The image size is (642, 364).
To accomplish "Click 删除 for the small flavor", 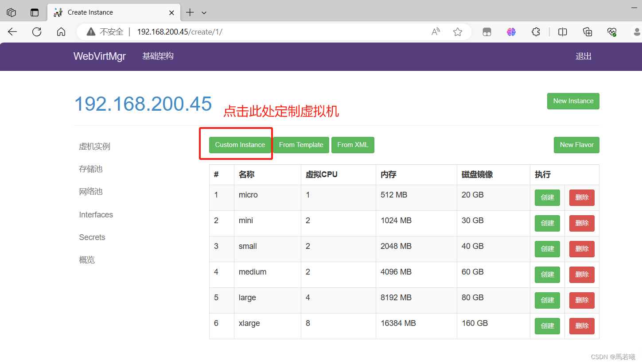I will 582,249.
